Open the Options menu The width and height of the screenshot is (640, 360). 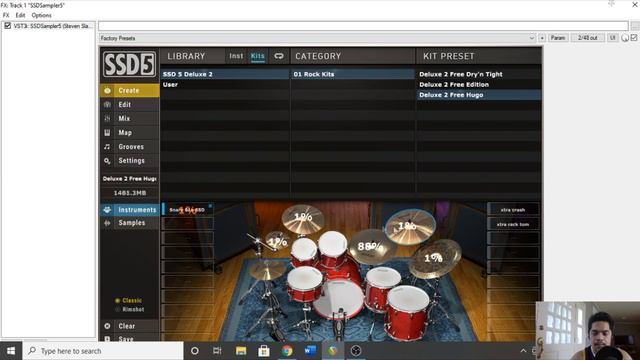(42, 15)
